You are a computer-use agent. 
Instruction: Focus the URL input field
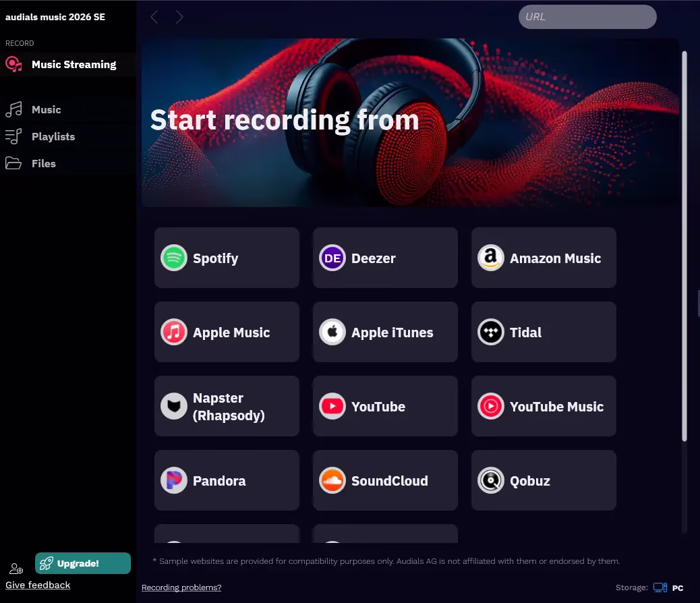tap(587, 17)
